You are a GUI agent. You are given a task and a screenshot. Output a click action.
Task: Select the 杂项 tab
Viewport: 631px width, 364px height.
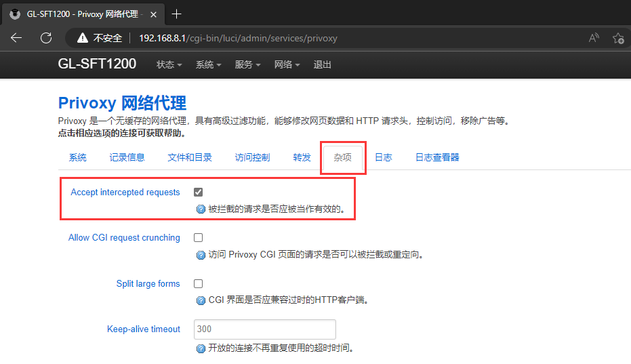point(342,157)
